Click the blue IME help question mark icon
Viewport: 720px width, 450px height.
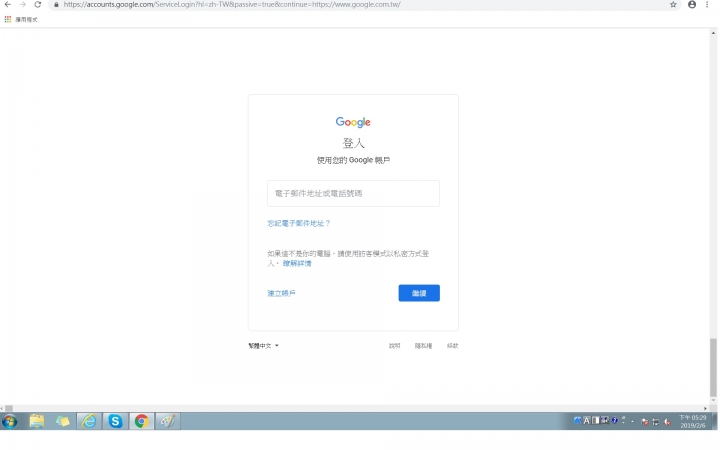(x=614, y=420)
